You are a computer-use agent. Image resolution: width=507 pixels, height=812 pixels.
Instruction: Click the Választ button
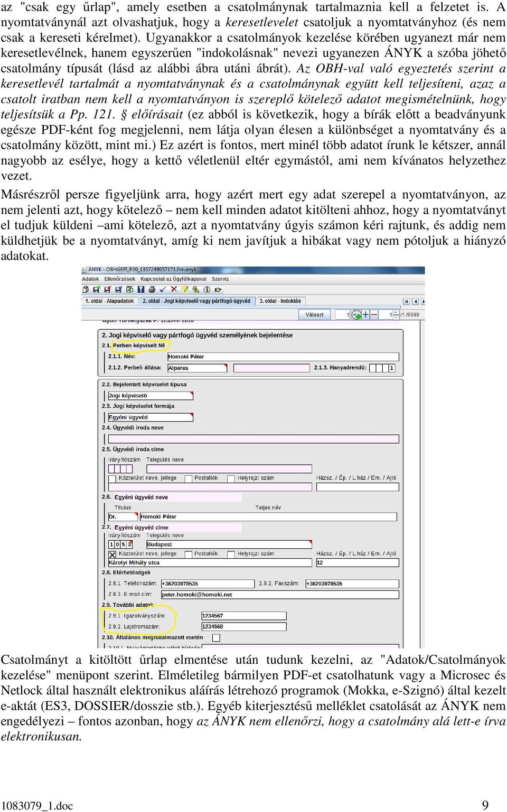(315, 314)
